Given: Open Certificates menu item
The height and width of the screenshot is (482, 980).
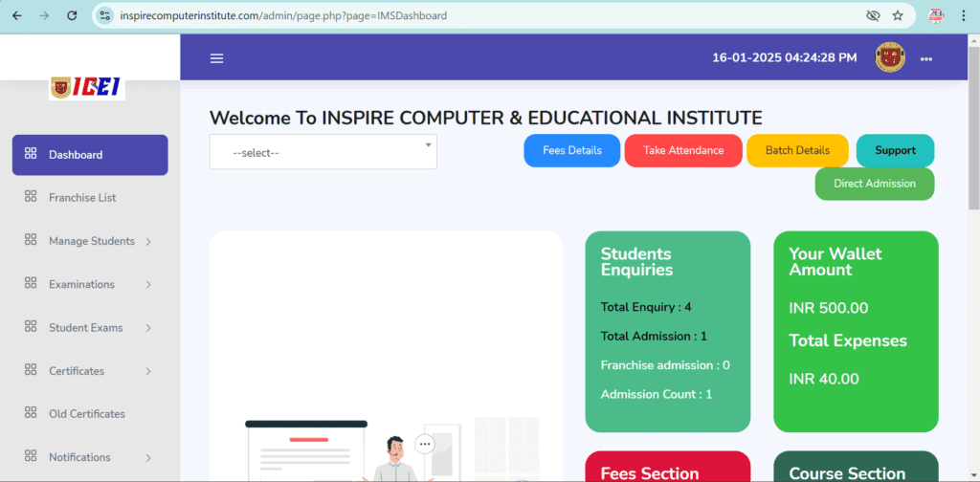Looking at the screenshot, I should click(x=90, y=371).
